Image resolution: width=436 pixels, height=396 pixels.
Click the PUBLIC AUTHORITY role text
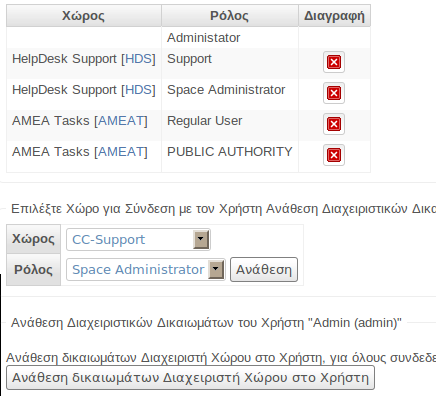click(x=230, y=152)
